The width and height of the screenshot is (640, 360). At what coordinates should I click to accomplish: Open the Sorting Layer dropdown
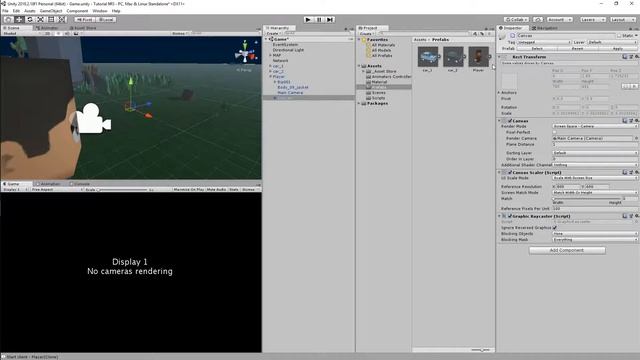click(x=595, y=153)
